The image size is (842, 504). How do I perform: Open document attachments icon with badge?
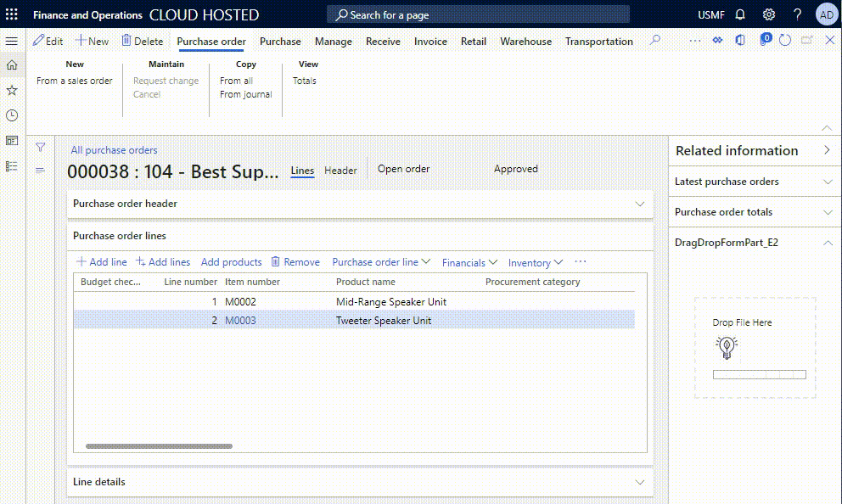766,40
